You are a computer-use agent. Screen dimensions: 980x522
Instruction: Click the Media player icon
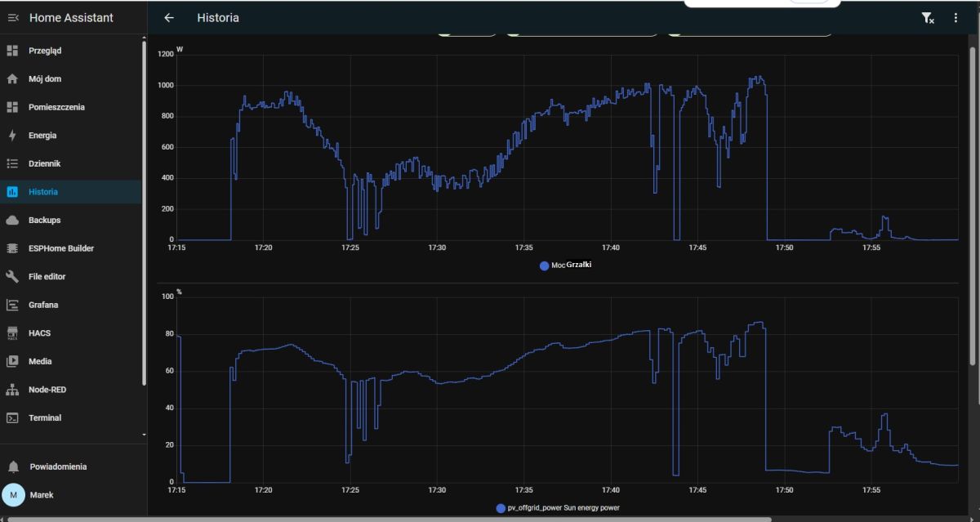(12, 361)
